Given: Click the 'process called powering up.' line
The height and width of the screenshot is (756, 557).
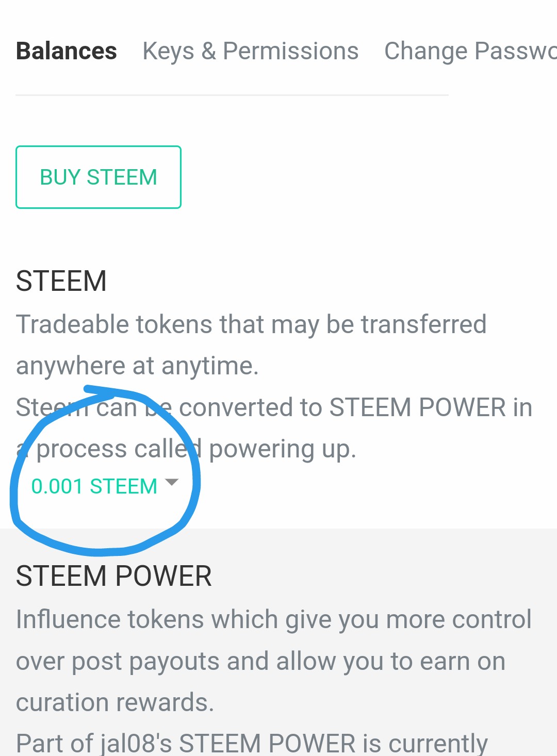Looking at the screenshot, I should click(196, 449).
